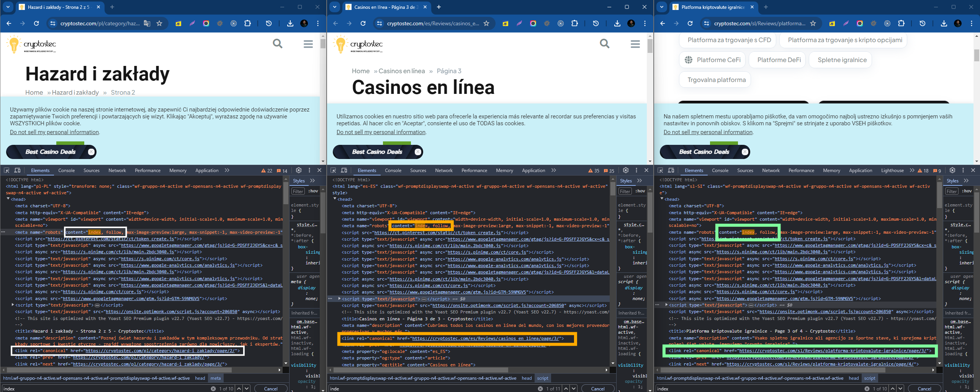Toggle device toolbar in the middle DevTools
The height and width of the screenshot is (392, 980).
(344, 170)
